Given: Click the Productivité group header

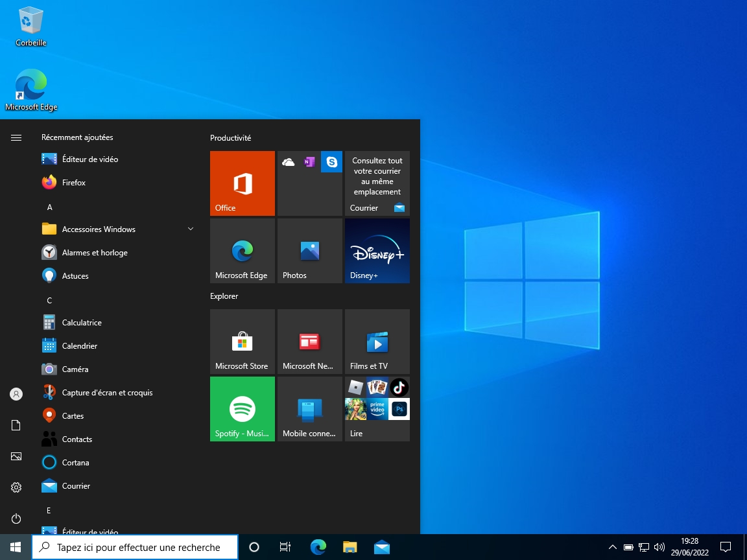Looking at the screenshot, I should point(231,137).
